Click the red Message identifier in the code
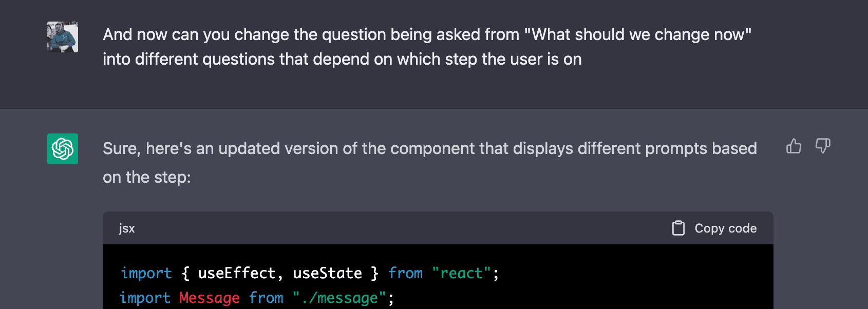 tap(210, 298)
